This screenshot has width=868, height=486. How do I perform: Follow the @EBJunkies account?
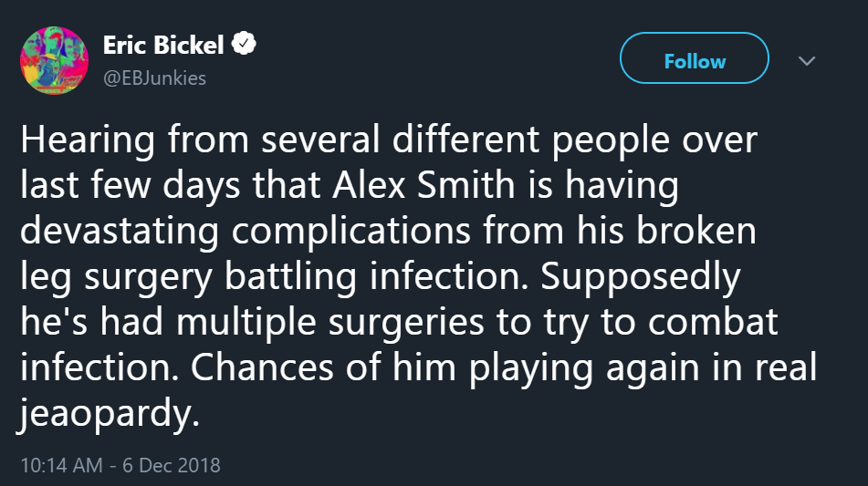click(695, 58)
